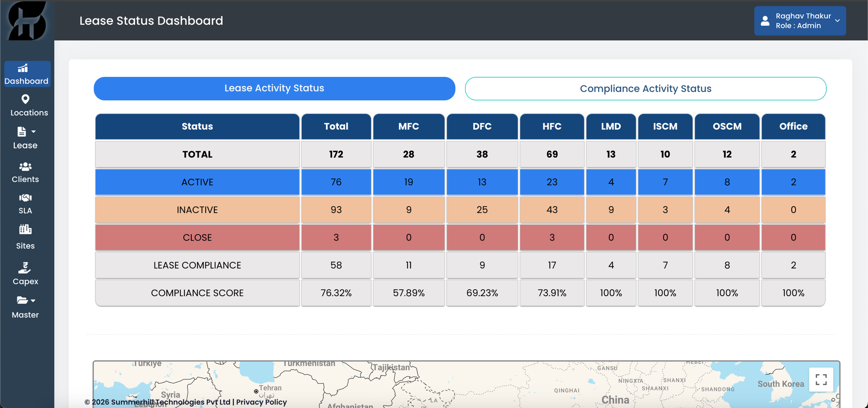Click the CLOSE status row label
The image size is (868, 408).
(197, 237)
